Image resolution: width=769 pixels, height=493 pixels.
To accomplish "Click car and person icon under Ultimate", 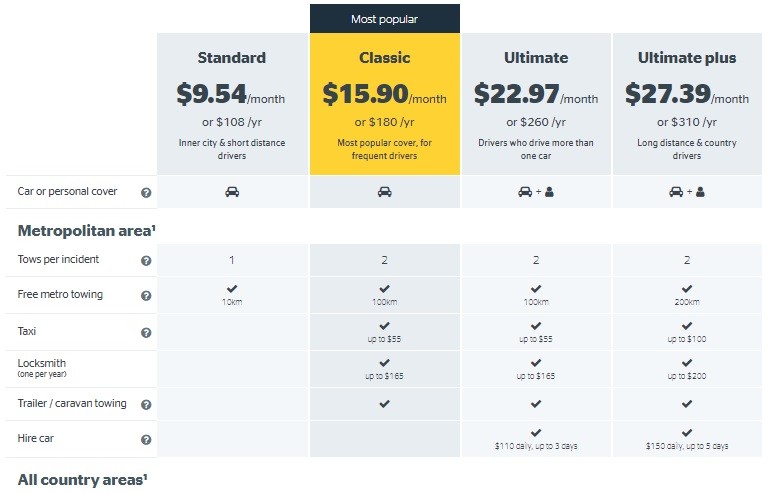I will pyautogui.click(x=535, y=192).
